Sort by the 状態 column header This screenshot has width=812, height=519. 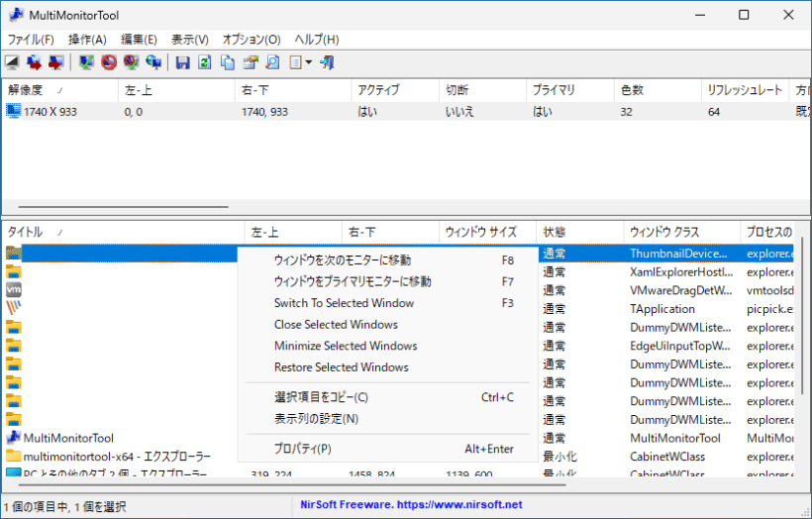pyautogui.click(x=580, y=232)
